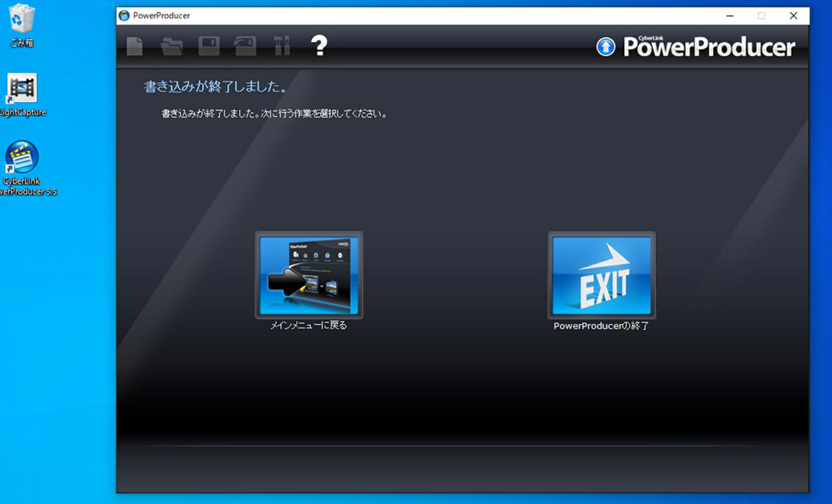Click the メインメニューに戻る thumbnail button
The width and height of the screenshot is (832, 504).
coord(309,275)
